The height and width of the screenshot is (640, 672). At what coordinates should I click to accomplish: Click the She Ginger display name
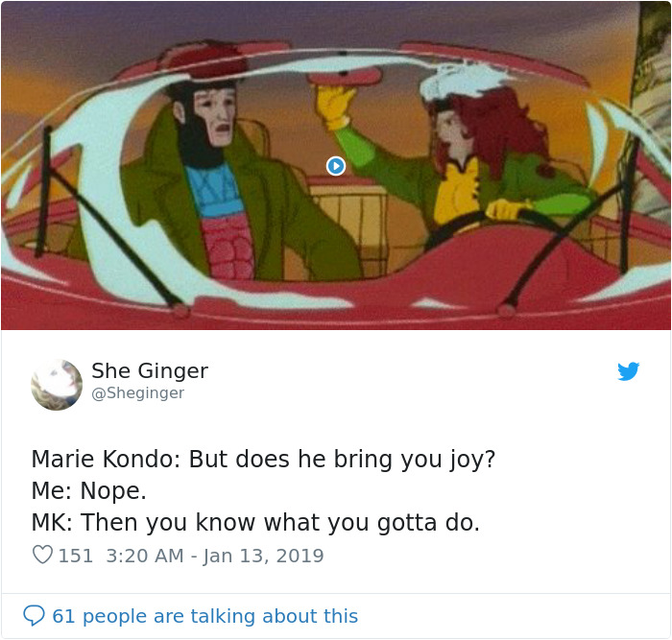[x=150, y=371]
